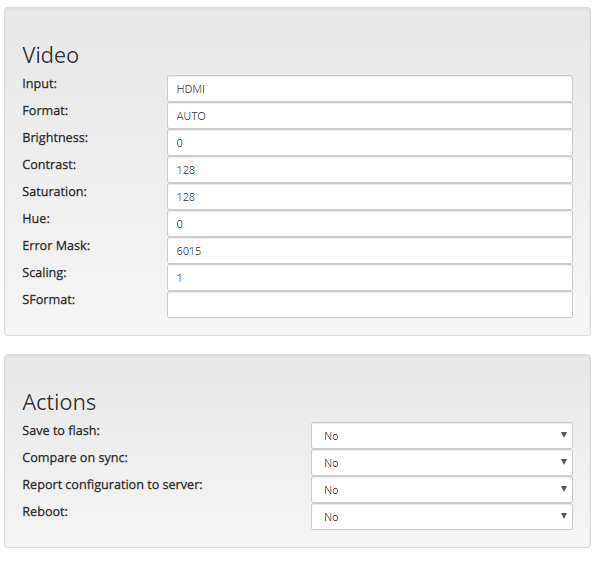Click the Hue value field
This screenshot has width=599, height=564.
(x=370, y=224)
